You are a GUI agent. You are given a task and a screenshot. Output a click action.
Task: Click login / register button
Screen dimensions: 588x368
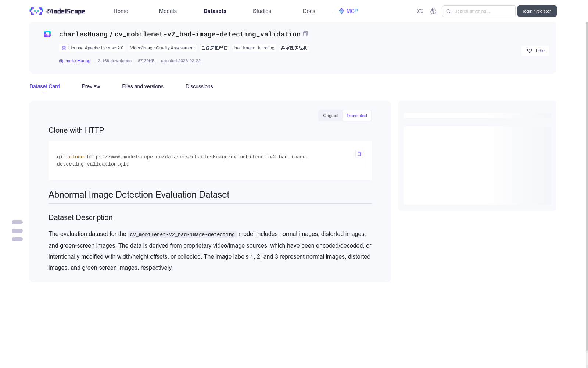[x=537, y=11]
